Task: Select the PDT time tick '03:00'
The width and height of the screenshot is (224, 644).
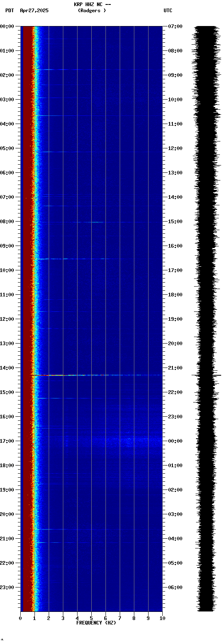Action: pos(7,100)
